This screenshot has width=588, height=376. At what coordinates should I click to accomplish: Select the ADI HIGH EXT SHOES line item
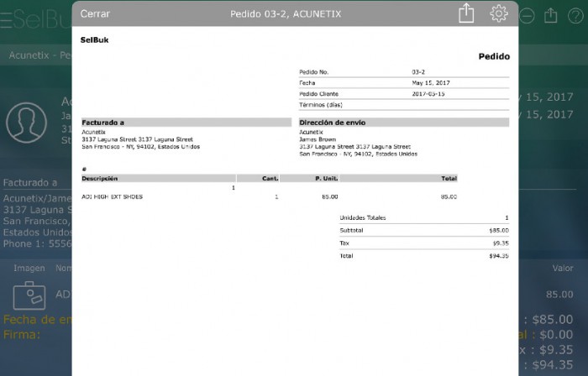112,196
